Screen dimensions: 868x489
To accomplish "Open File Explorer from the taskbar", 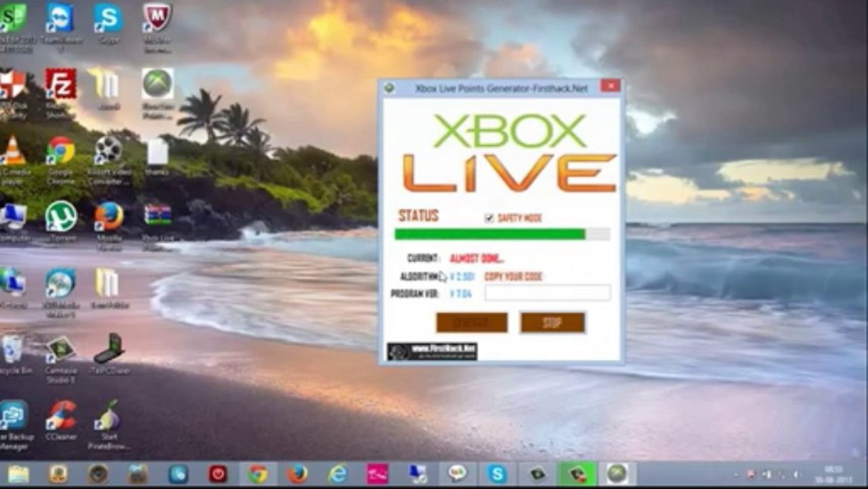I will point(18,473).
